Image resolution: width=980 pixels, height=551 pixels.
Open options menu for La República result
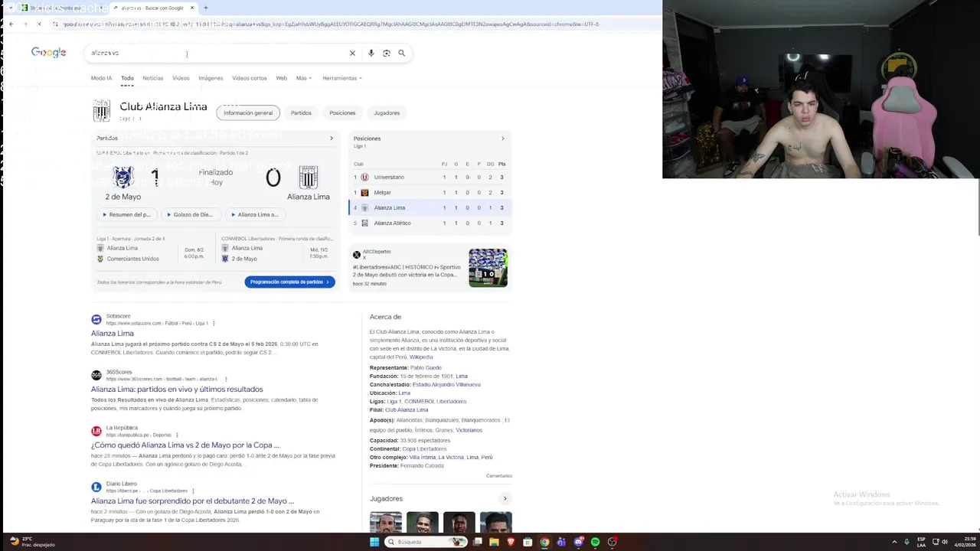pos(177,435)
